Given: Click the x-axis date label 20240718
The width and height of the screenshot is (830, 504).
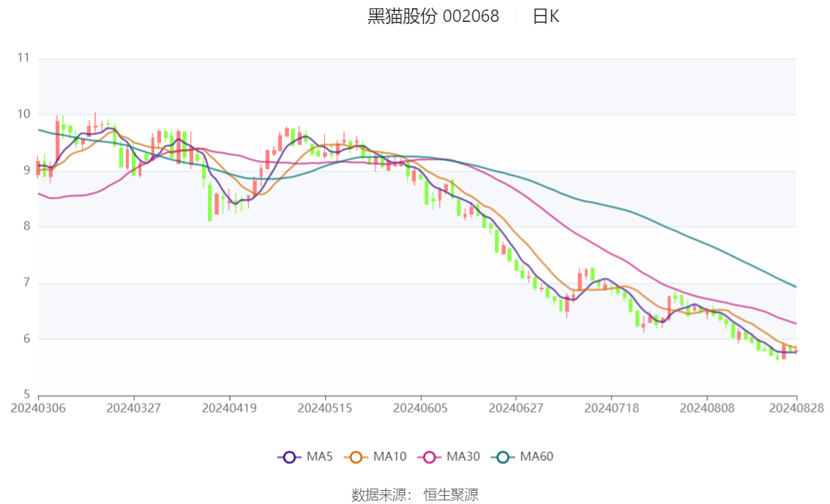Looking at the screenshot, I should (x=612, y=408).
